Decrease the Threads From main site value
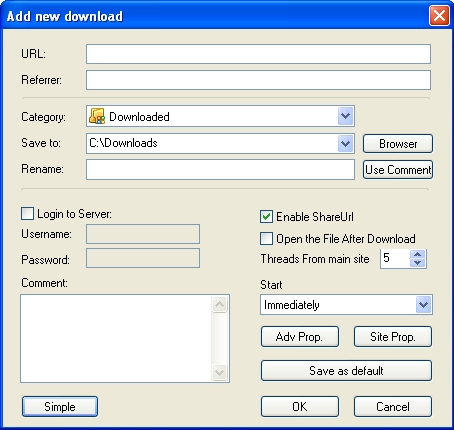This screenshot has width=454, height=430. click(417, 263)
